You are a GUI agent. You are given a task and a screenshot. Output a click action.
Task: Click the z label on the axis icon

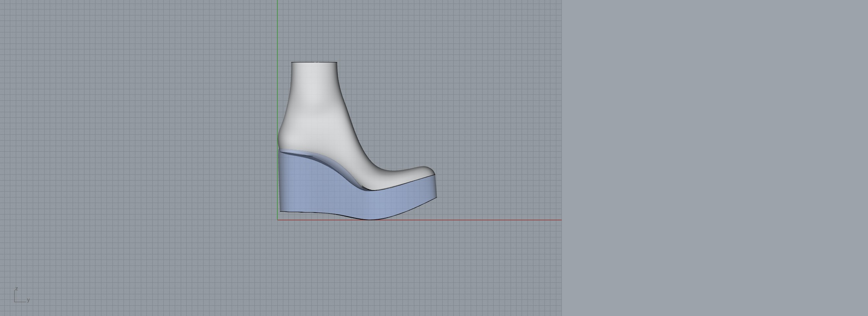pos(17,289)
